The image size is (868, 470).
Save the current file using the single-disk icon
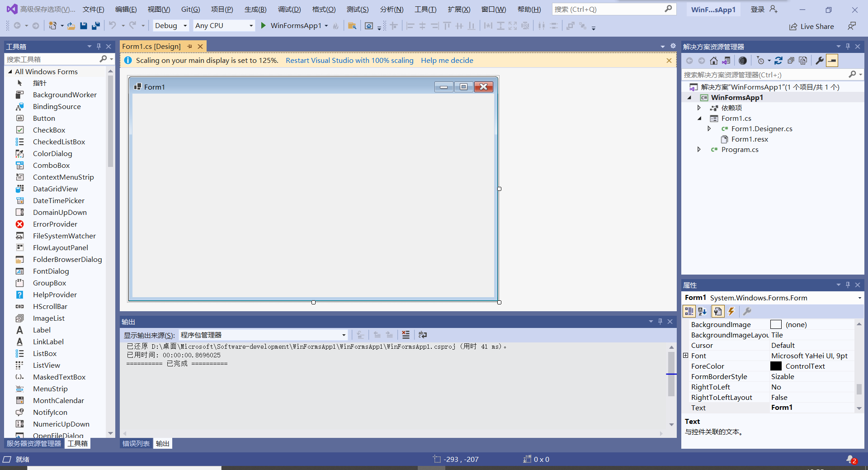(x=84, y=26)
